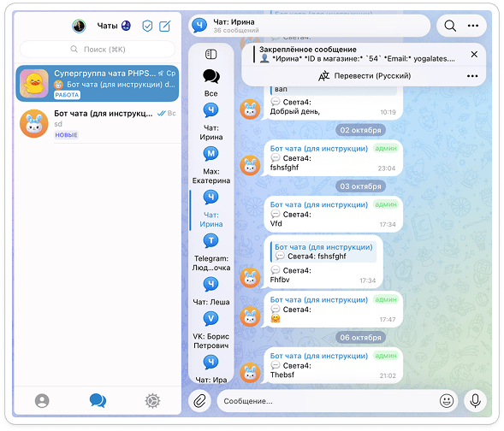Click bot avatar beside Thebsf message

click(250, 373)
